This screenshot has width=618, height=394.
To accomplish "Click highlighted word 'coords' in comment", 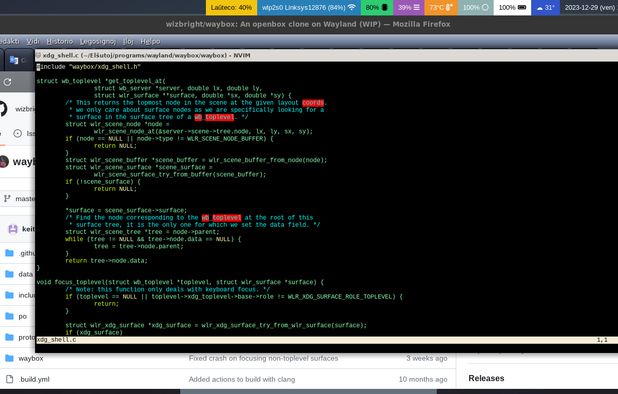I will click(313, 103).
